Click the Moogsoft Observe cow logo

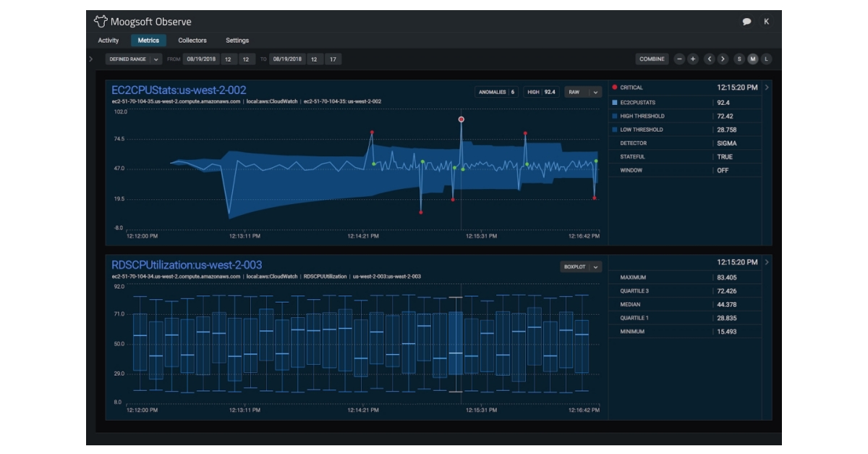[x=102, y=22]
